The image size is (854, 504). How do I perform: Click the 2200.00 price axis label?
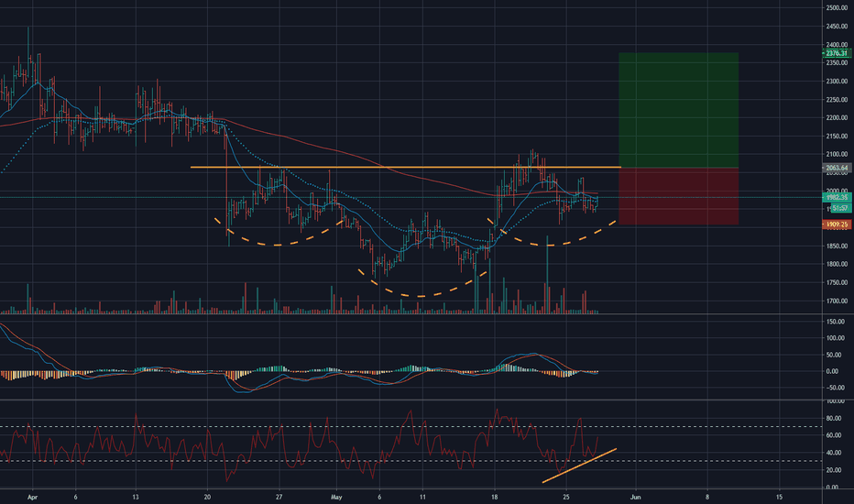pyautogui.click(x=837, y=117)
